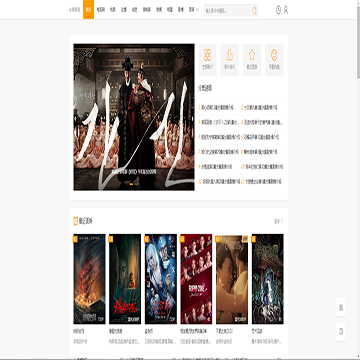Open the user account profile icon
This screenshot has height=360, width=360.
click(286, 10)
